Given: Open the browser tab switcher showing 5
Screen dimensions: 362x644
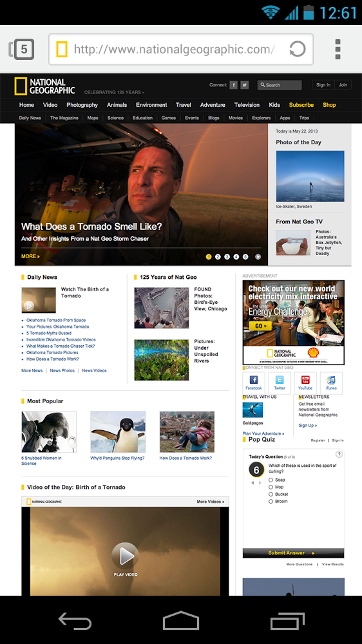Looking at the screenshot, I should (22, 50).
